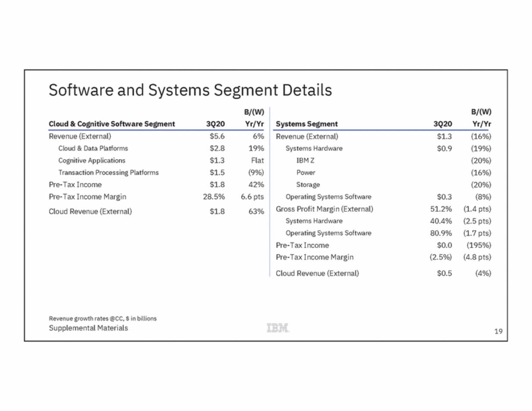Click the IBM logo in the footer

click(278, 328)
